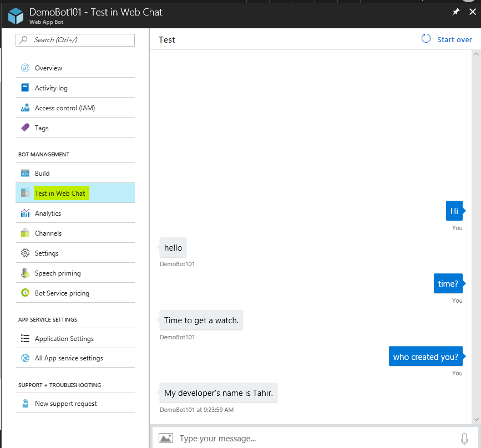Click the Overview icon in sidebar
Viewport: 481px width, 448px height.
(25, 68)
